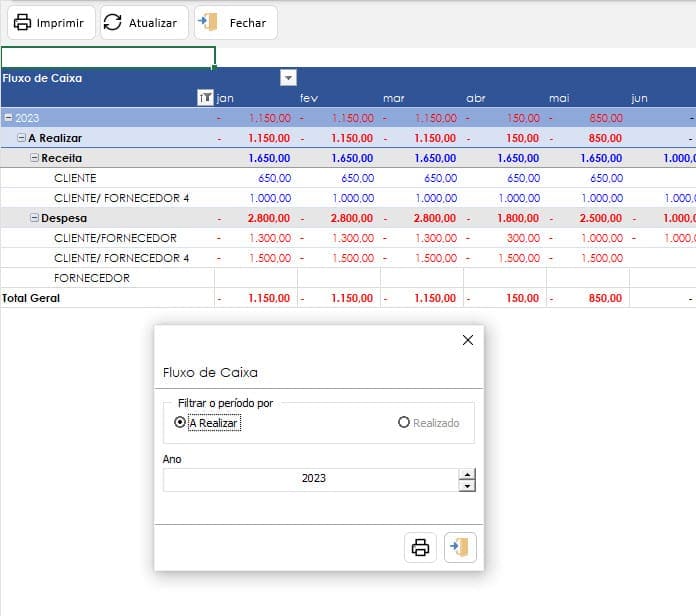696x616 pixels.
Task: Collapse the A Realizar row group
Action: point(21,138)
